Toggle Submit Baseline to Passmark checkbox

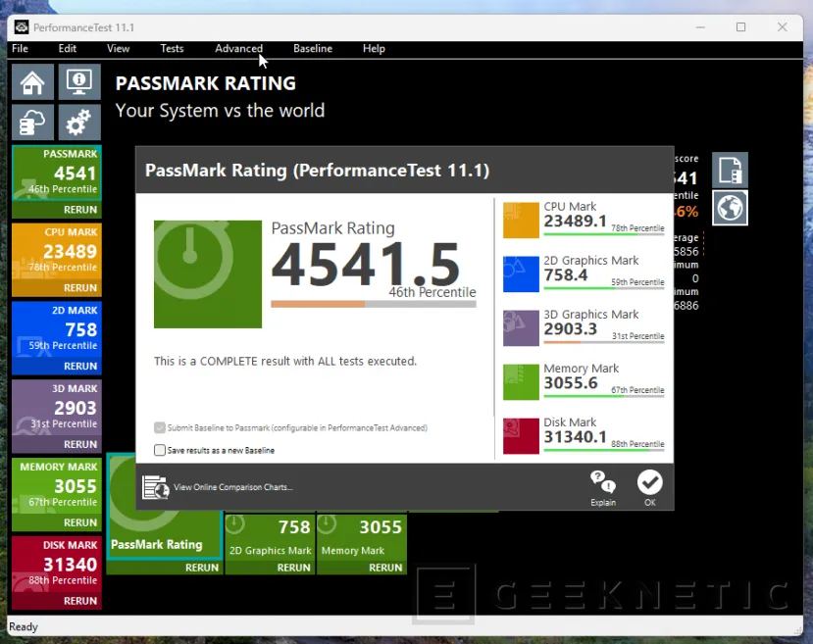[160, 428]
